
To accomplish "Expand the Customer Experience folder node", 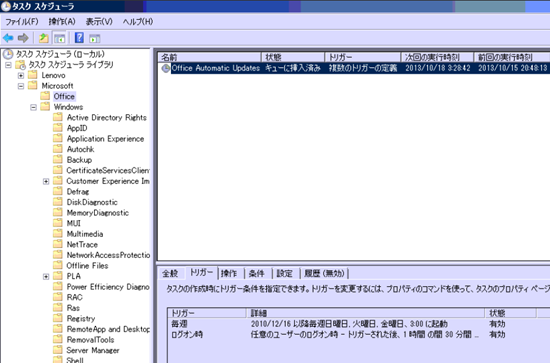I will 46,181.
